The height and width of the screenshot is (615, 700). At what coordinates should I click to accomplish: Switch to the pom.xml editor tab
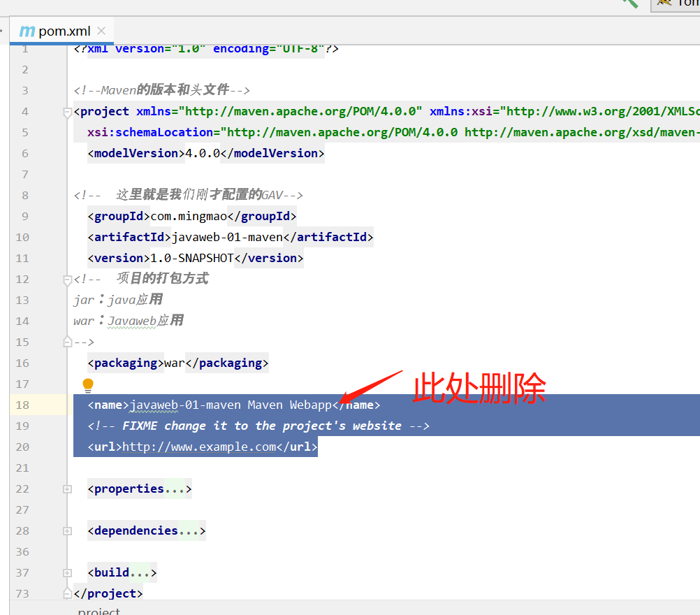pyautogui.click(x=61, y=31)
